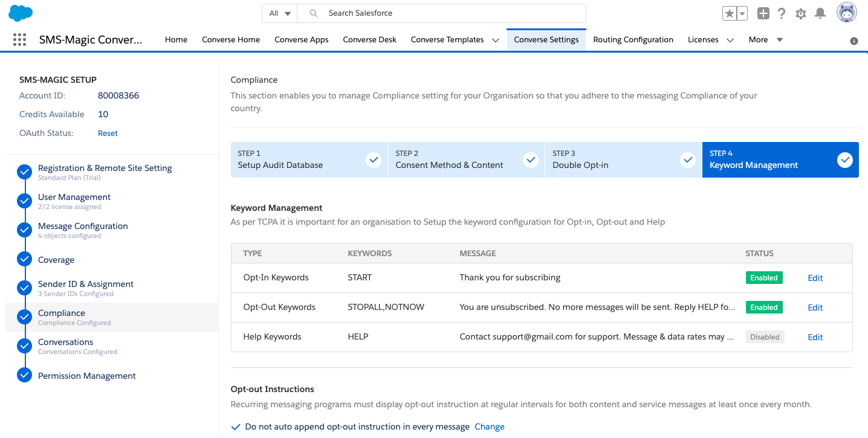This screenshot has width=868, height=438.
Task: Open Sender ID & Assignment step
Action: coord(86,284)
